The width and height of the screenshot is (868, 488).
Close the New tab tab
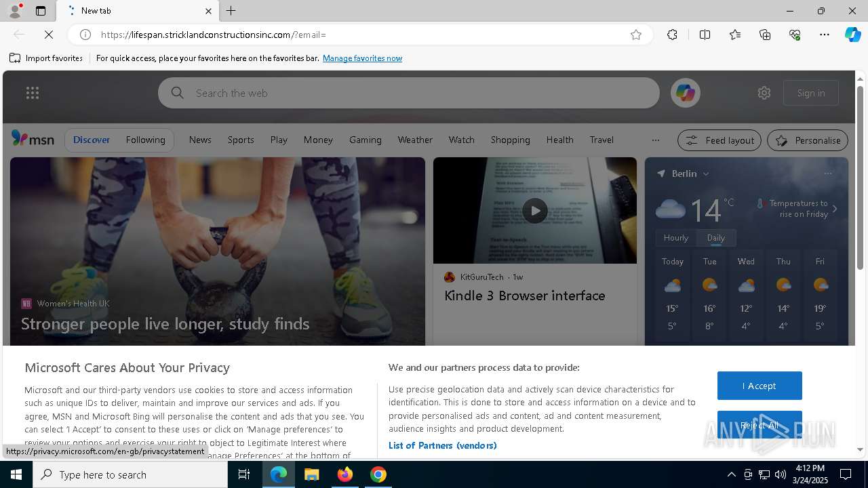pos(208,11)
